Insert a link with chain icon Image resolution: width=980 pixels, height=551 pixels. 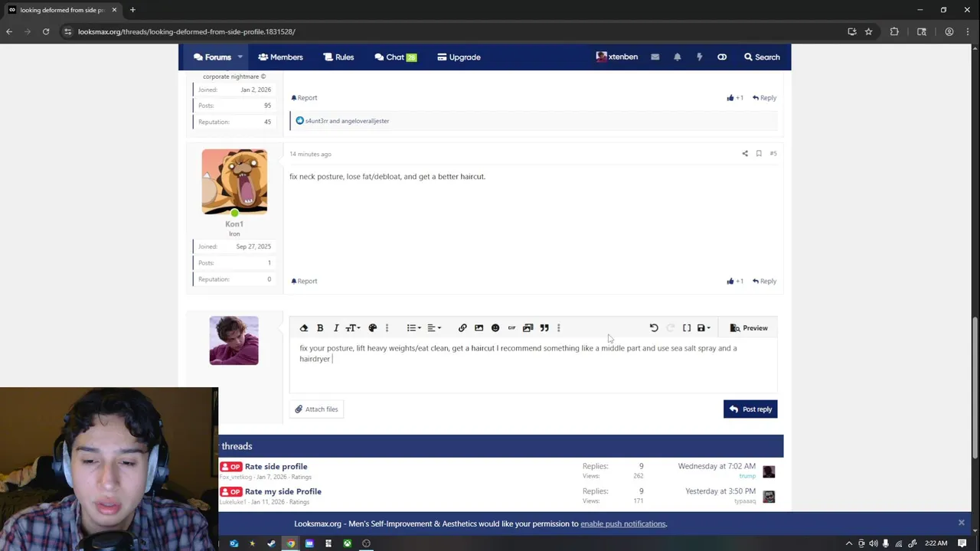pos(462,328)
